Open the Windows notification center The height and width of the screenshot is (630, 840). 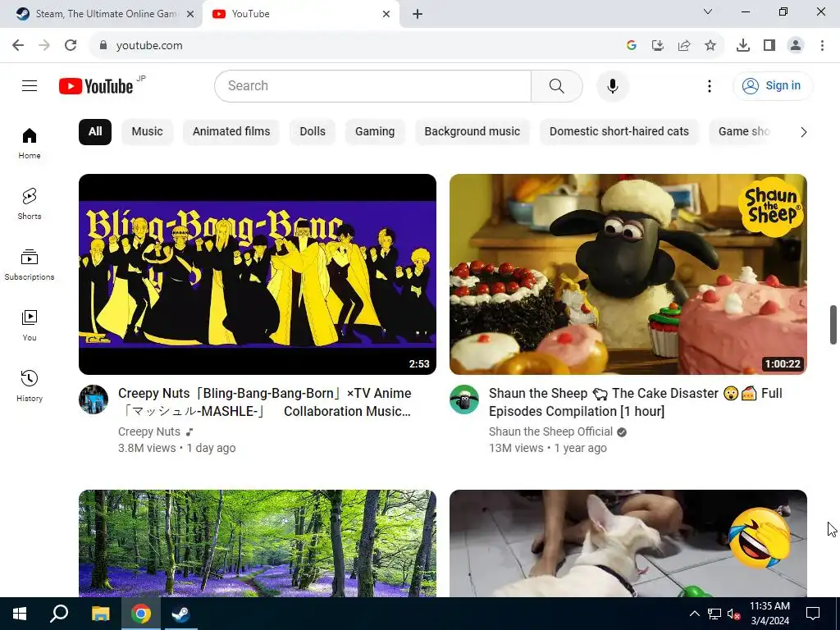[813, 614]
